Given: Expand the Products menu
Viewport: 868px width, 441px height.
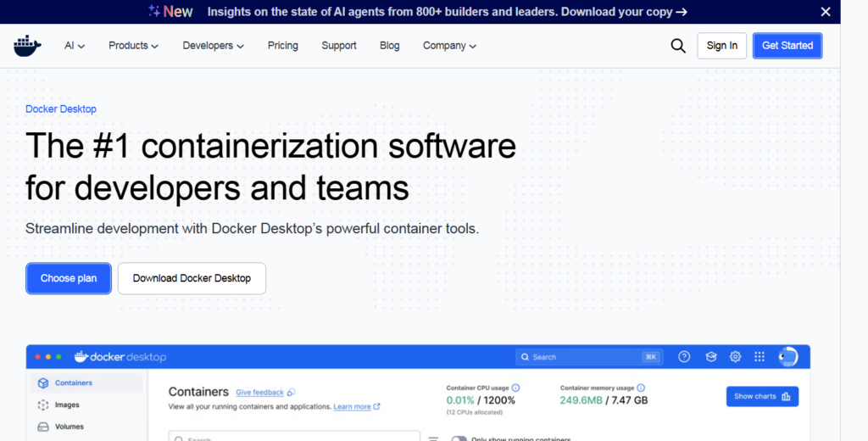Looking at the screenshot, I should tap(133, 46).
